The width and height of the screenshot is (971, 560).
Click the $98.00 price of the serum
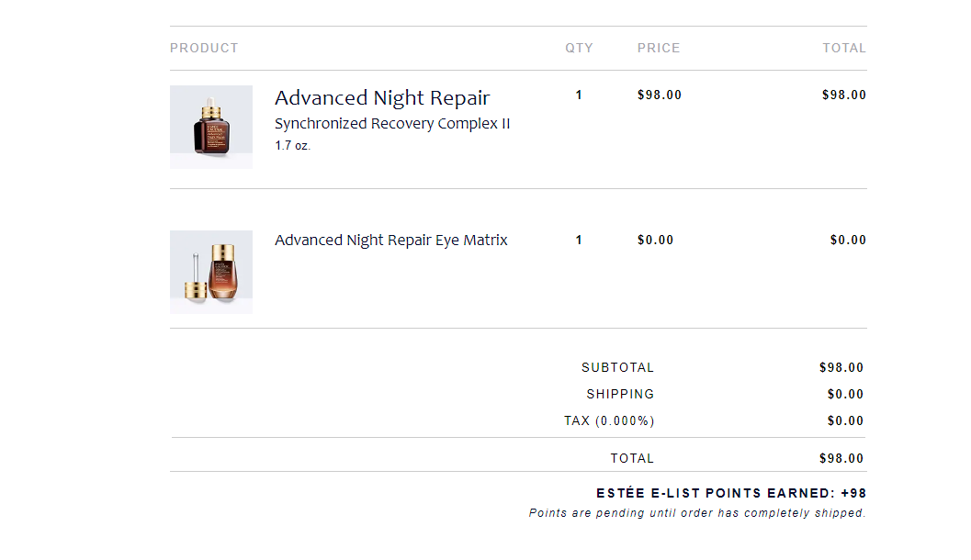click(660, 95)
